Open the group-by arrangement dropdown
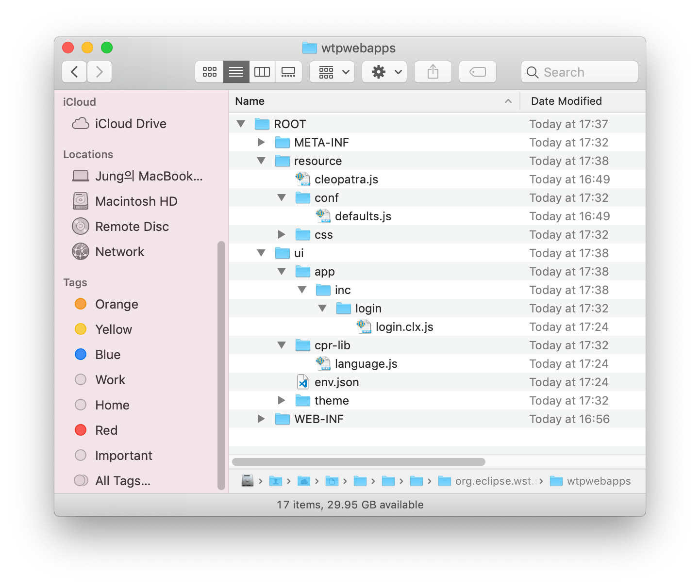The image size is (700, 588). 332,72
